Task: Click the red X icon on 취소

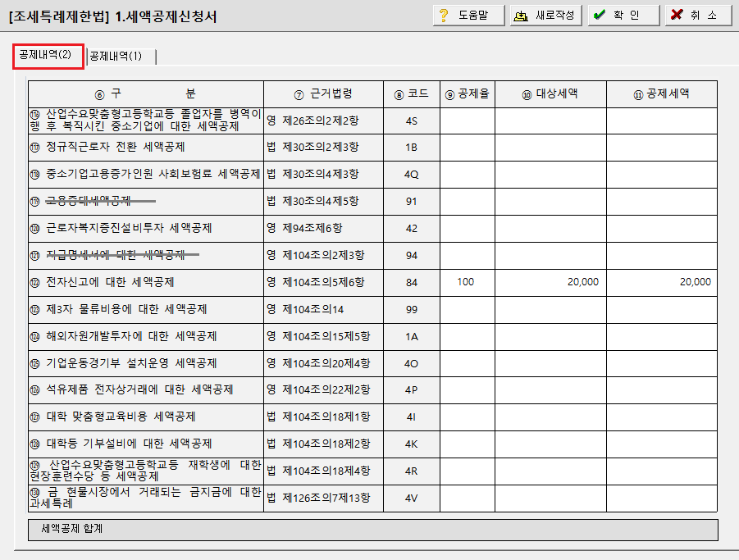Action: pyautogui.click(x=677, y=15)
